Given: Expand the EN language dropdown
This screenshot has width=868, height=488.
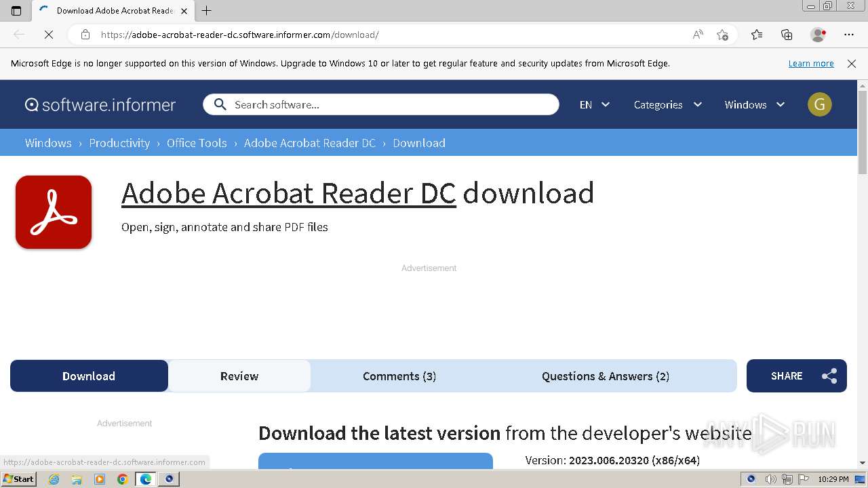Looking at the screenshot, I should click(x=595, y=104).
